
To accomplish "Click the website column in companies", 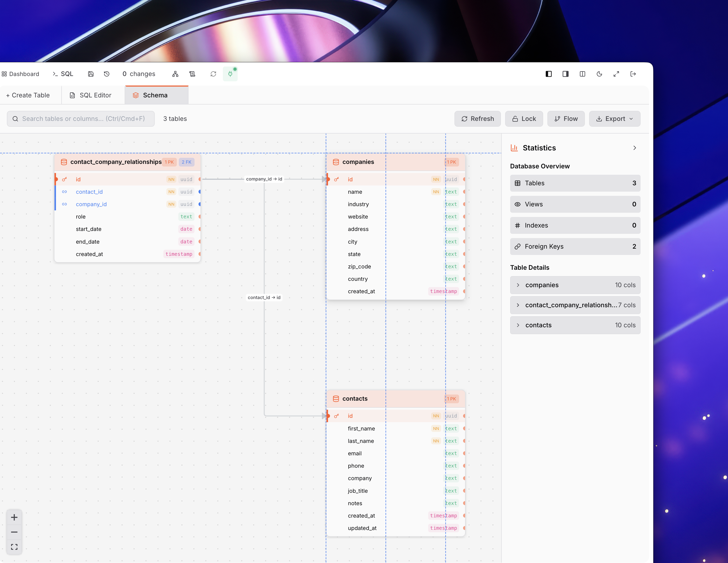I will [396, 217].
